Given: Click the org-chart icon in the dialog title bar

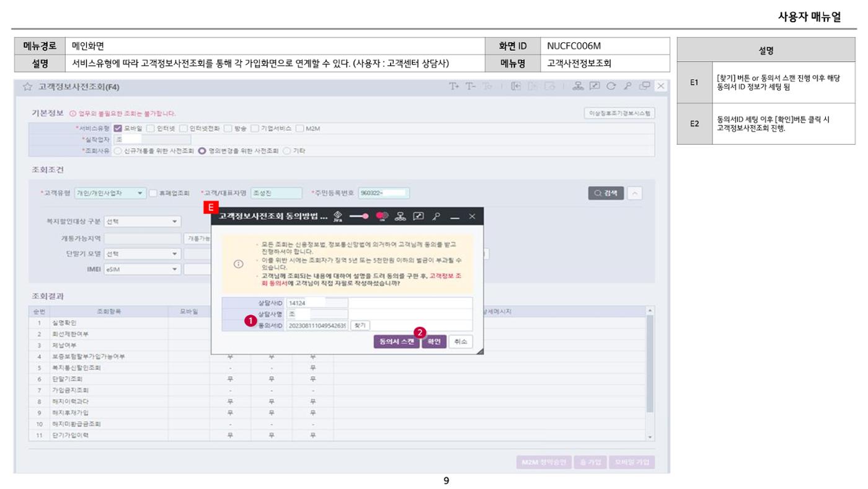Looking at the screenshot, I should [x=401, y=215].
